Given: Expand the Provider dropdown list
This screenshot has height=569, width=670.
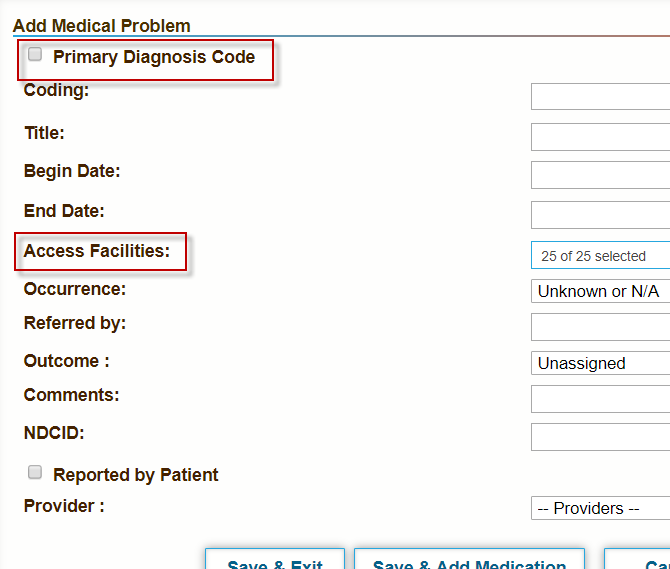Looking at the screenshot, I should [x=600, y=508].
